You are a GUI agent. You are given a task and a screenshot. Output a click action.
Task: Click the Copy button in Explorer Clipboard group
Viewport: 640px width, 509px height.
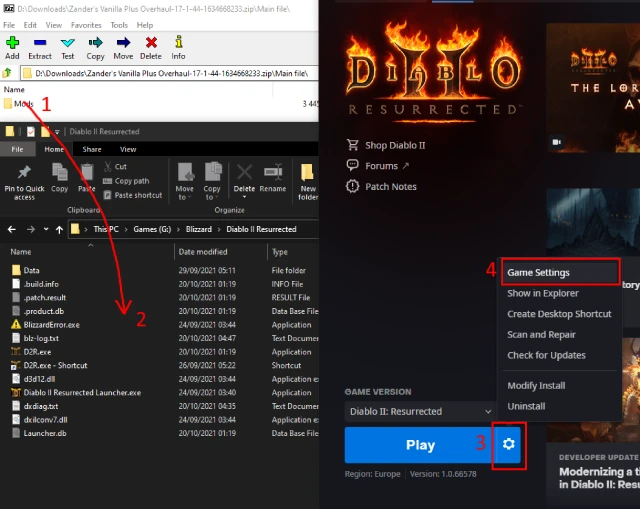pos(60,177)
